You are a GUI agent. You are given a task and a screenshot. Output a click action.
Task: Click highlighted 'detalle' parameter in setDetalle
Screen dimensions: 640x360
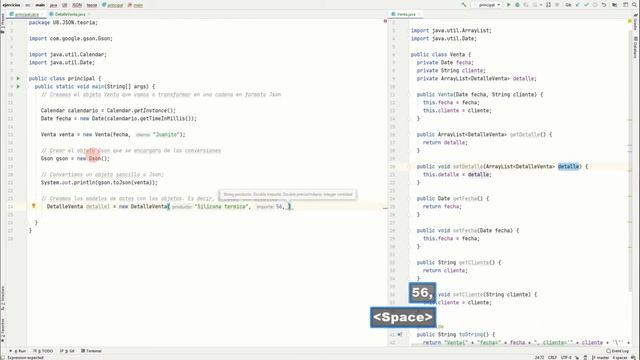click(569, 166)
